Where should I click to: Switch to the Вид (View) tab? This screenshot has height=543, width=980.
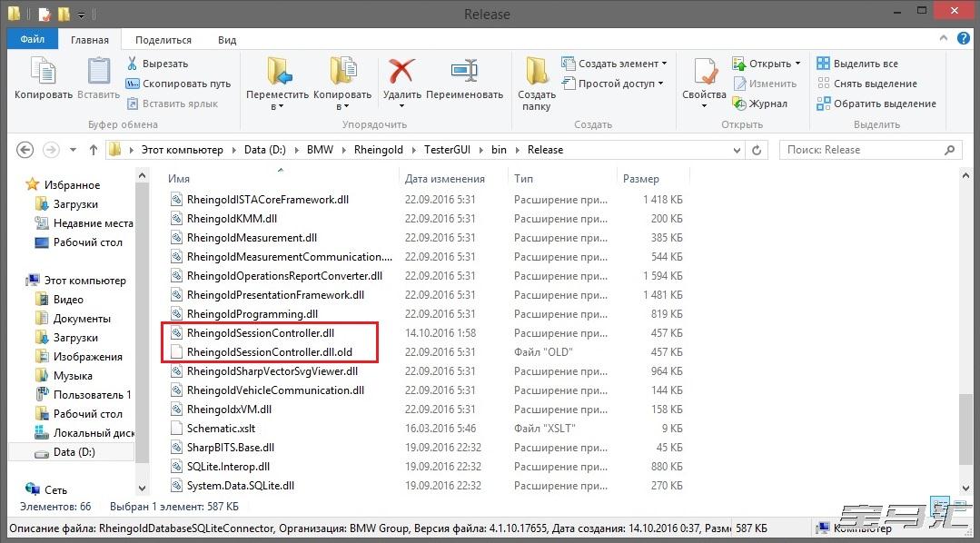pyautogui.click(x=227, y=39)
